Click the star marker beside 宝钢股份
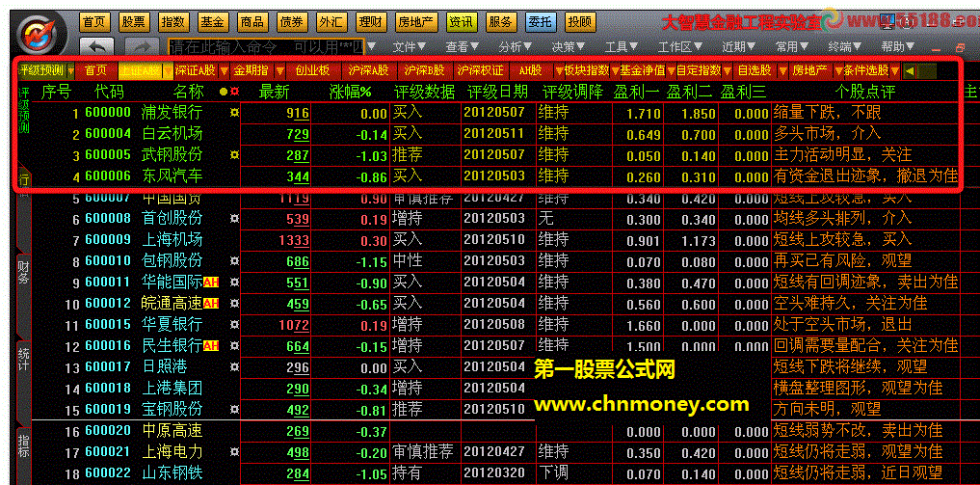Screen dimensions: 980x485 pyautogui.click(x=234, y=409)
